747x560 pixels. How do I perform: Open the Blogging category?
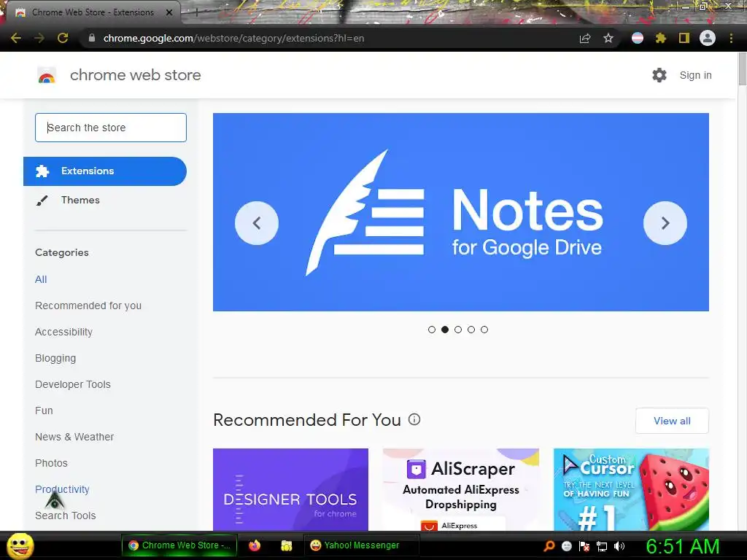(x=55, y=358)
